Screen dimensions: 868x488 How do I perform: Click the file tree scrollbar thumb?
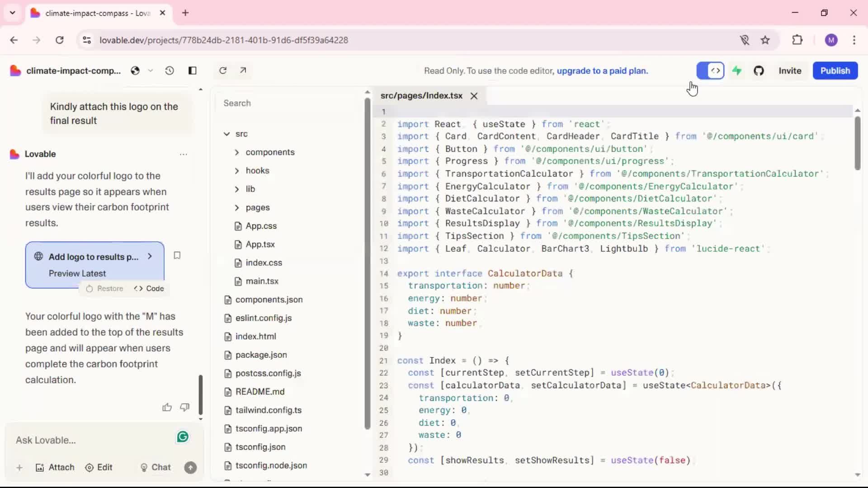367,264
